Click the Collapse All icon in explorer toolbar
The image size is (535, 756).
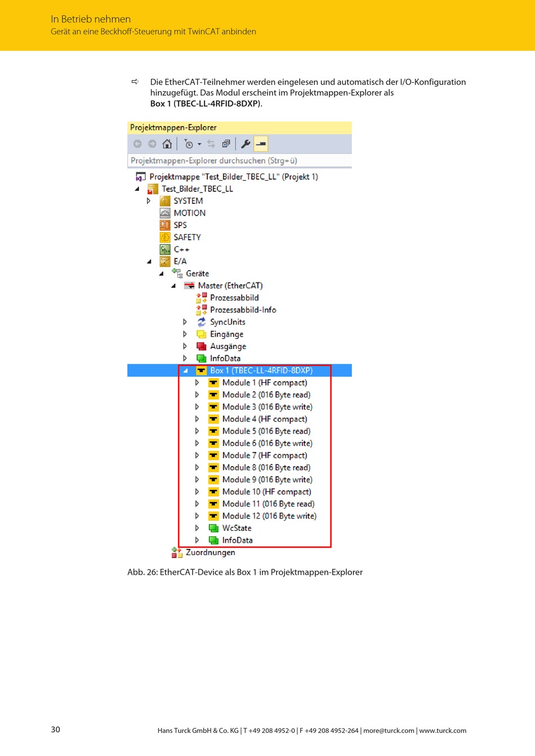pyautogui.click(x=226, y=144)
